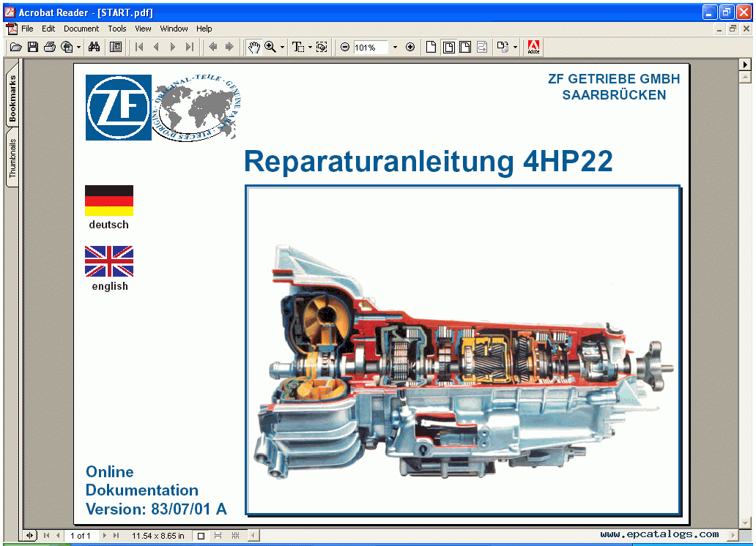Select the english language flag
The width and height of the screenshot is (756, 546).
tap(108, 261)
